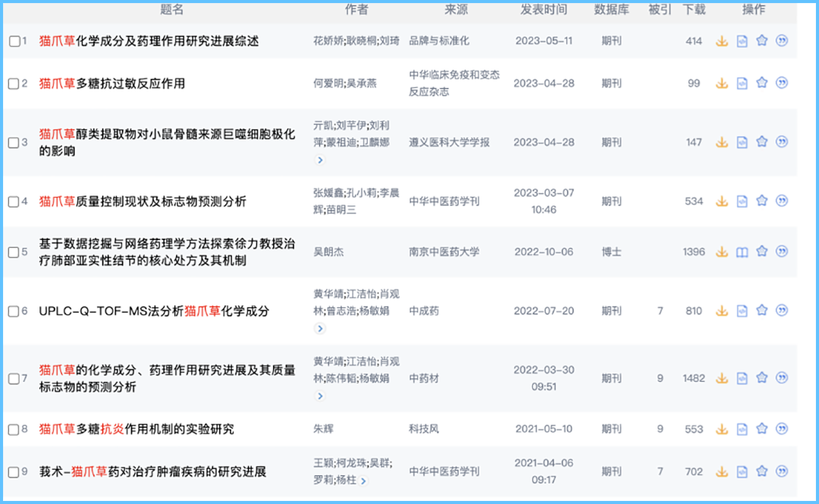Viewport: 819px width, 504px height.
Task: Open HTML reading for row 6 article
Action: click(x=742, y=311)
